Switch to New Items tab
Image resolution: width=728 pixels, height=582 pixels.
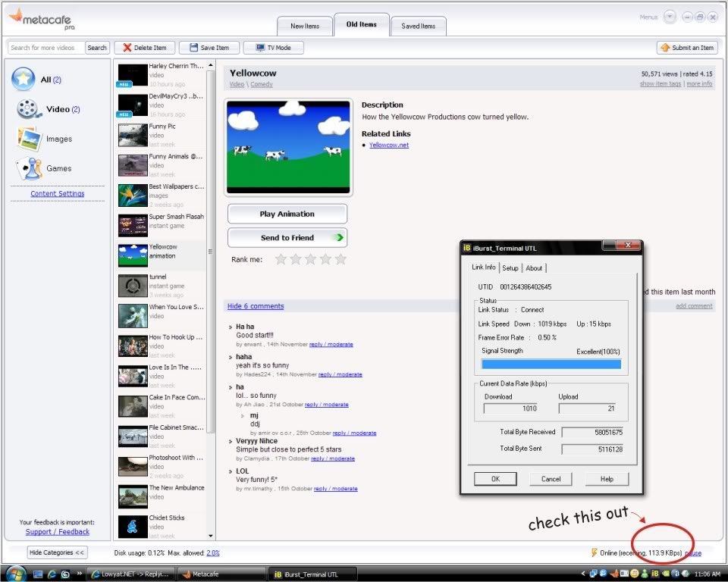click(305, 26)
